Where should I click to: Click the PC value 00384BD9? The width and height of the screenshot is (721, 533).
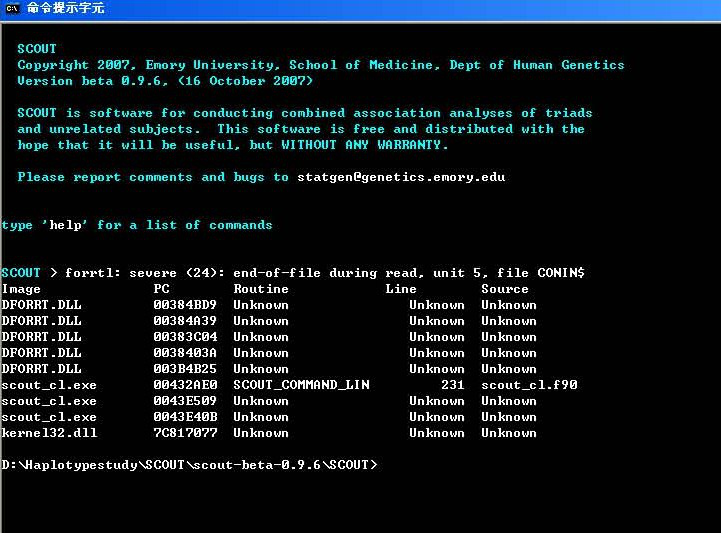tap(185, 305)
